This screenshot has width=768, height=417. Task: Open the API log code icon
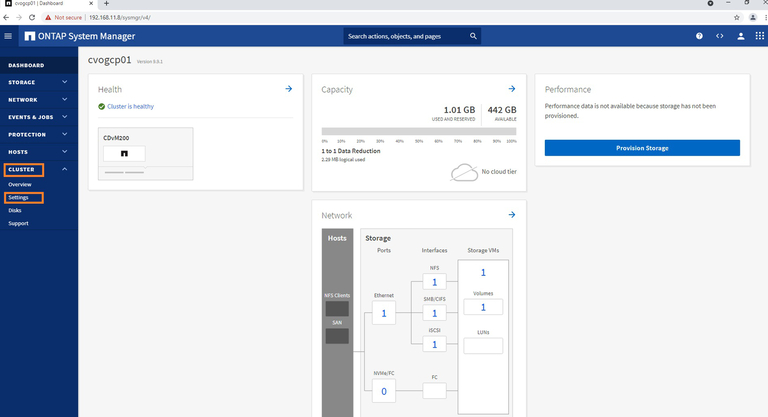[x=719, y=37]
